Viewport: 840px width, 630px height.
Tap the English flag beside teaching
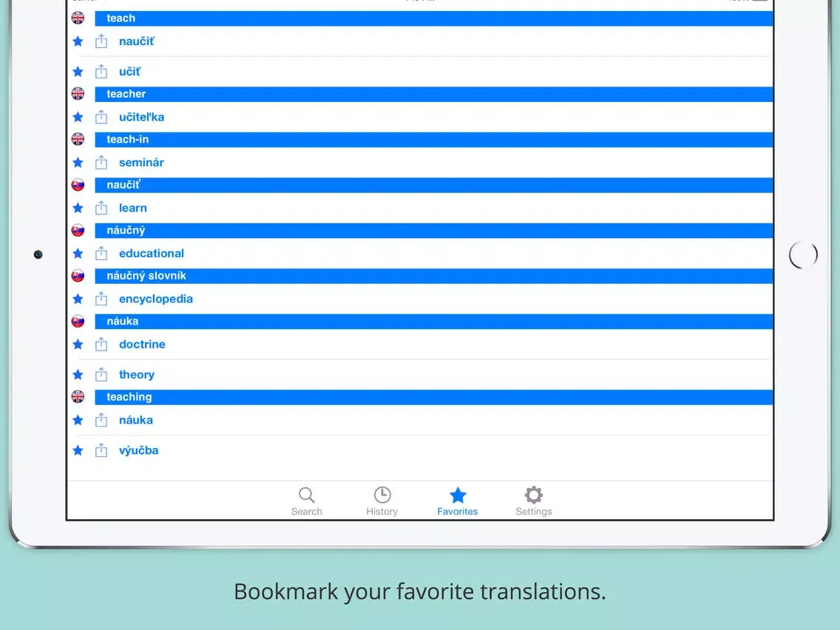[x=78, y=397]
